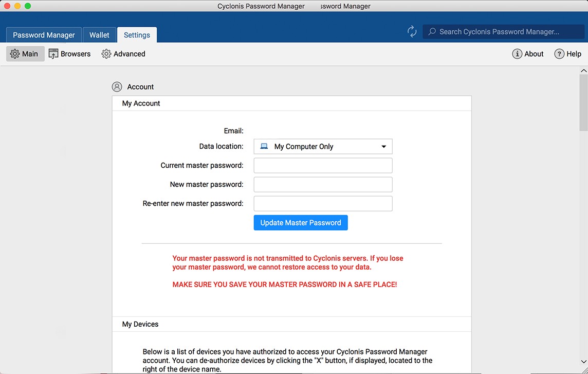This screenshot has height=374, width=588.
Task: Switch to the Wallet tab
Action: tap(99, 35)
